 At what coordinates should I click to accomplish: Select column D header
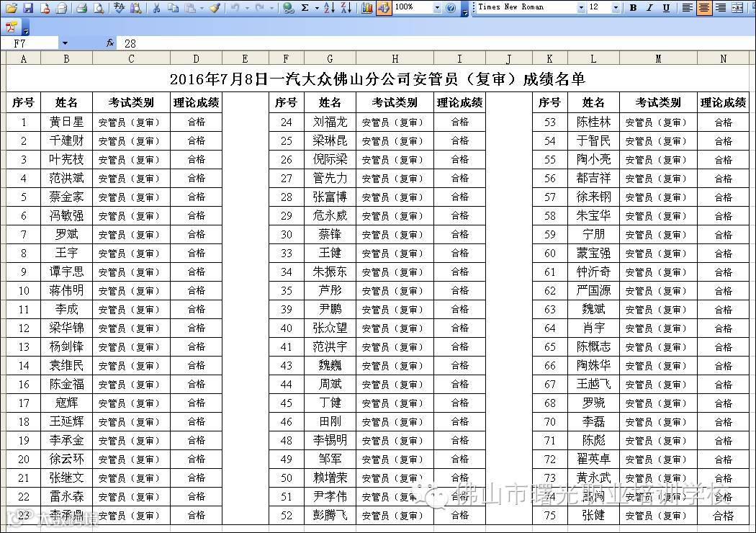click(x=196, y=59)
